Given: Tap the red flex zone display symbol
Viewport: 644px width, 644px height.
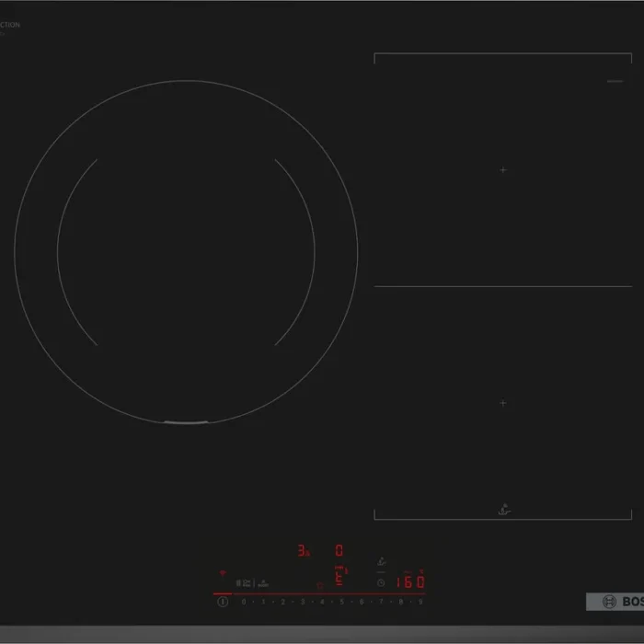Looking at the screenshot, I should point(339,577).
